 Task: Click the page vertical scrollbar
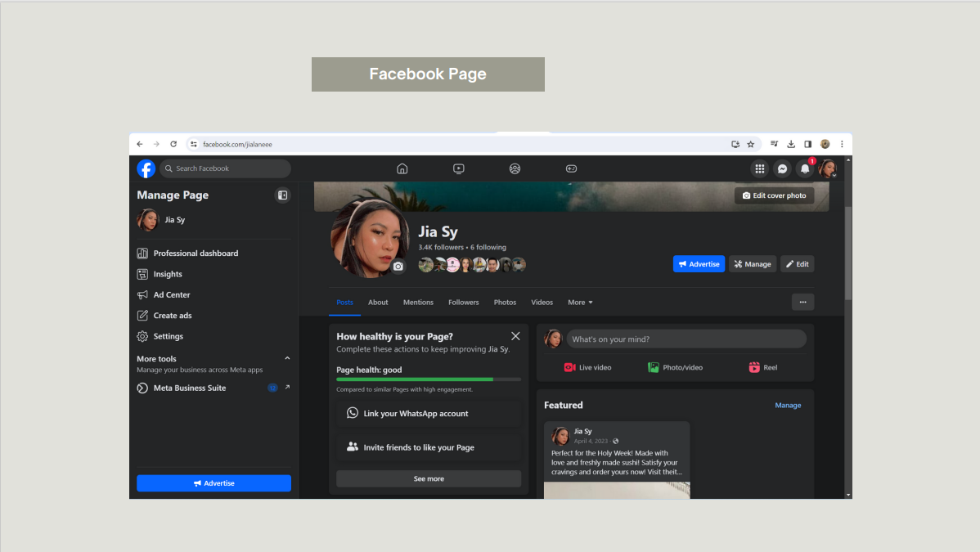848,254
